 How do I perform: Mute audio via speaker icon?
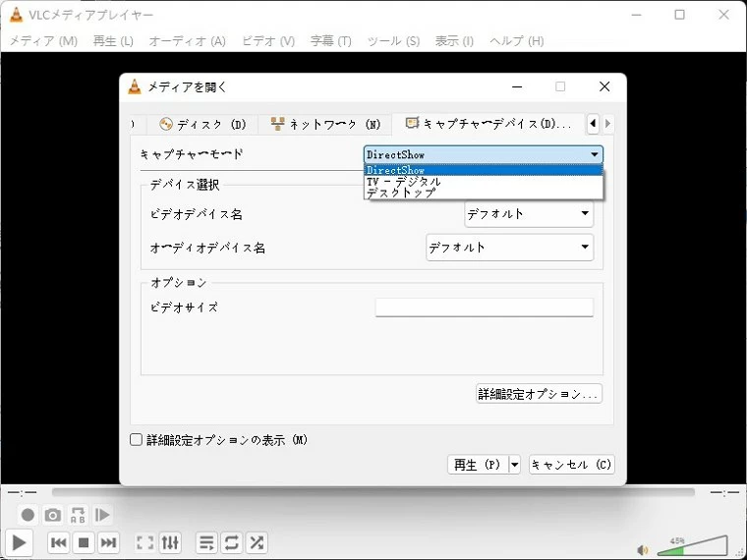point(643,550)
